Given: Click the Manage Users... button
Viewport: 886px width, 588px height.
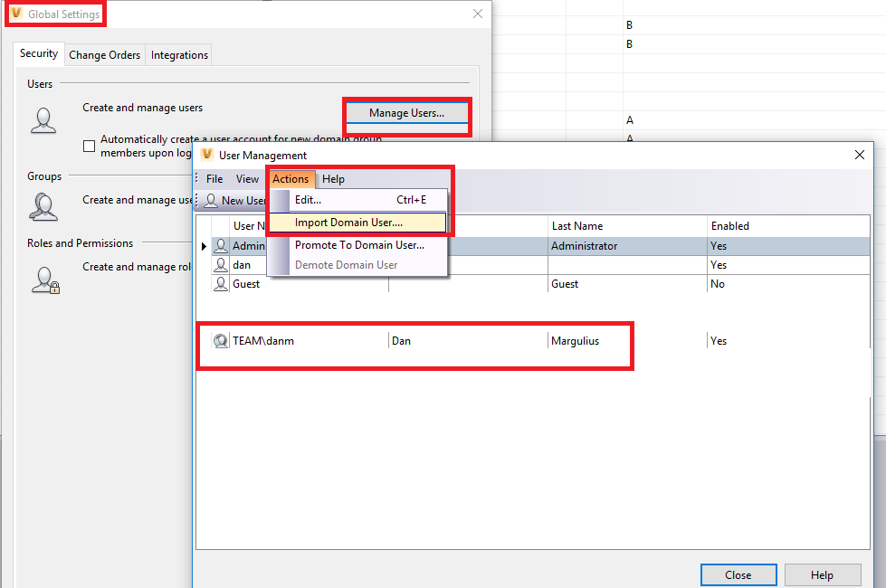Looking at the screenshot, I should click(407, 113).
